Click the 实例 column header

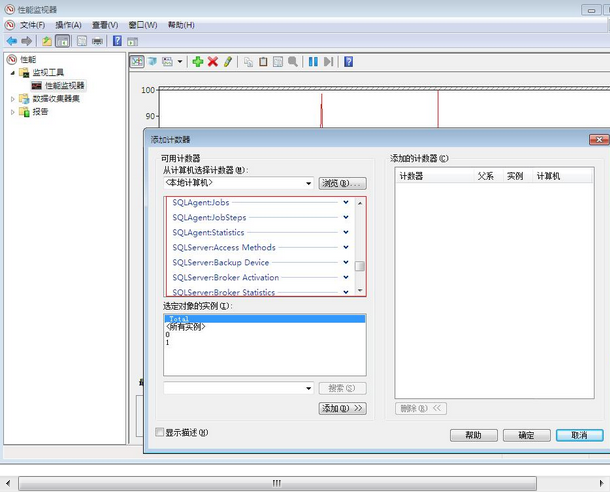click(x=518, y=176)
